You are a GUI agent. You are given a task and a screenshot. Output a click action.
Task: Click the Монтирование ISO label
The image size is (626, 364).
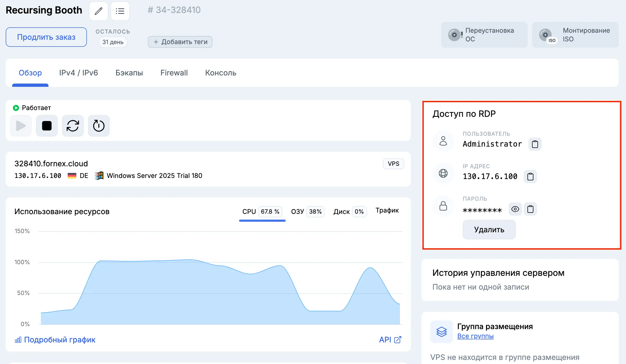point(586,35)
